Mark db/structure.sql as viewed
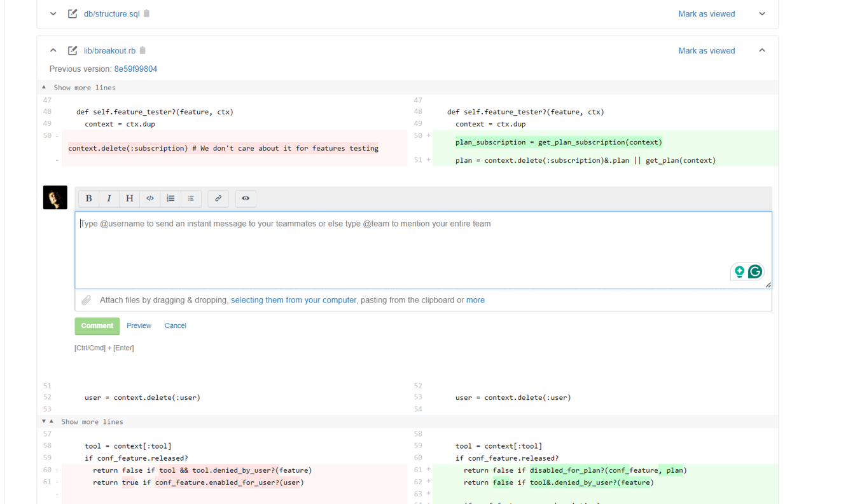Viewport: 841px width, 504px height. pos(706,14)
